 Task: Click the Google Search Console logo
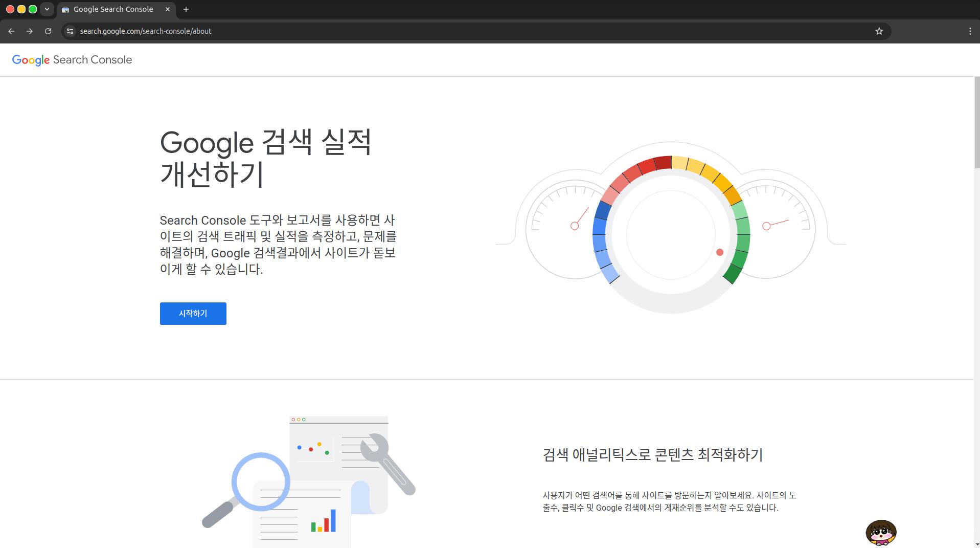point(72,60)
